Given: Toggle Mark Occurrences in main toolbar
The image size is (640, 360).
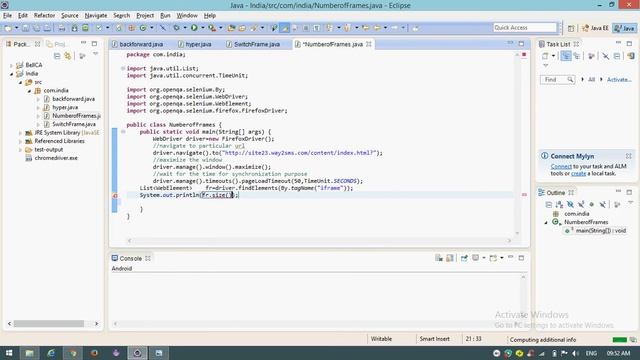Looking at the screenshot, I should (284, 28).
